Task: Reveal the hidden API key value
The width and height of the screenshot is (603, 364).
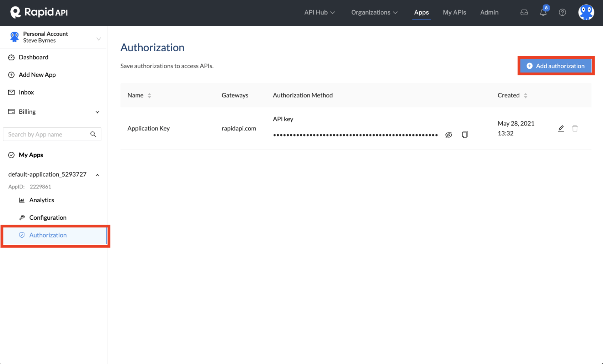Action: pos(448,134)
